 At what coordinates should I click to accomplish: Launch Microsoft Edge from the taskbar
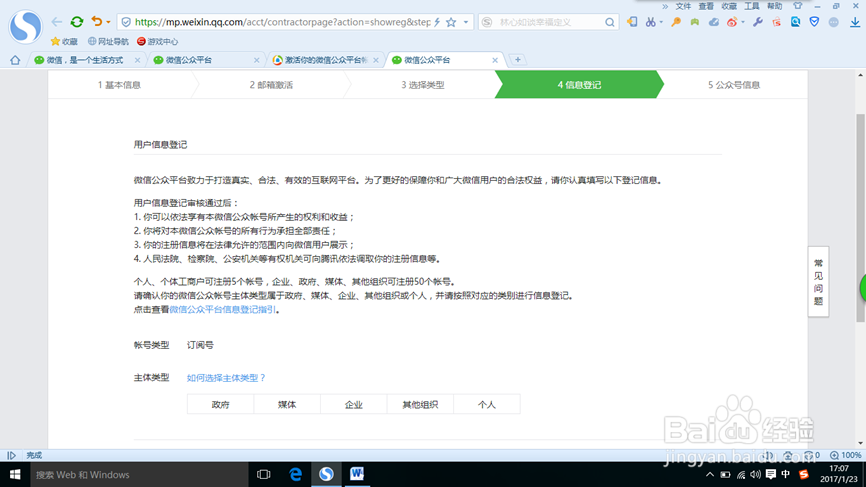click(295, 474)
